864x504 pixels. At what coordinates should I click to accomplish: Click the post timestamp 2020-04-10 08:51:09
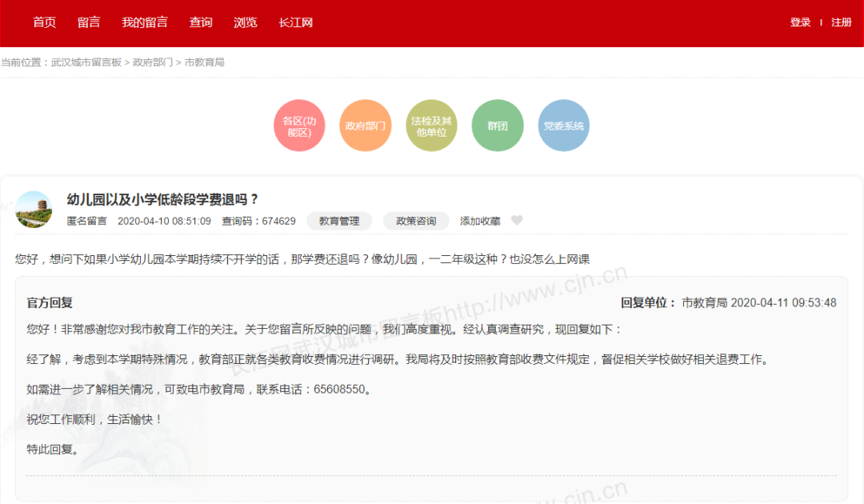(x=164, y=221)
